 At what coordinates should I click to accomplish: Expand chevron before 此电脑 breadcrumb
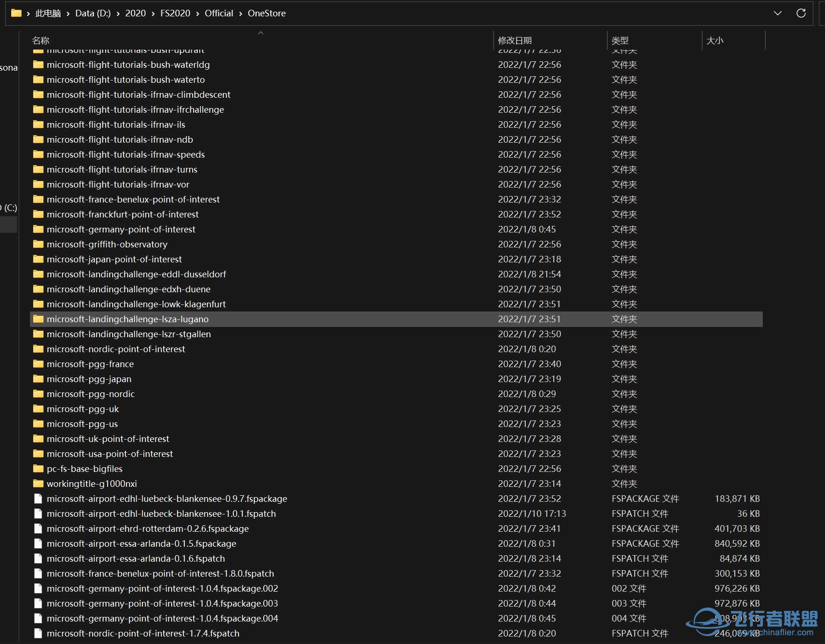point(29,14)
